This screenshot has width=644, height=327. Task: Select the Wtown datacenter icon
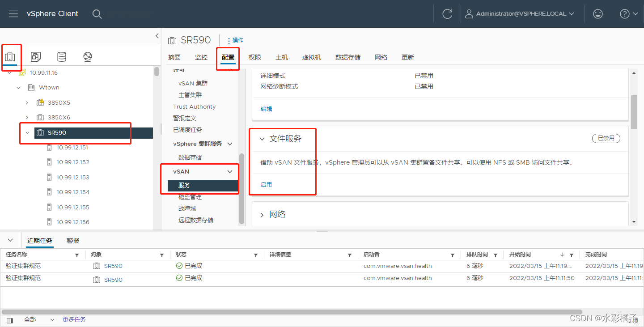(31, 88)
